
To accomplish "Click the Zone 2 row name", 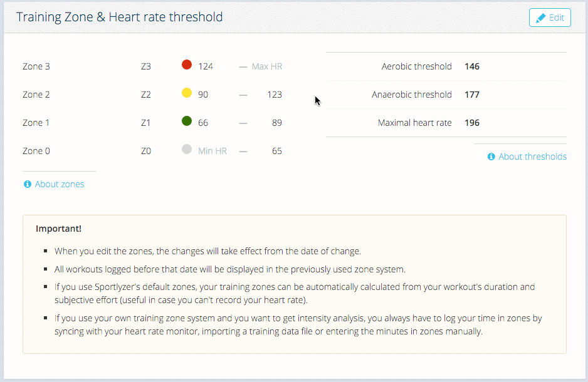I will [36, 95].
